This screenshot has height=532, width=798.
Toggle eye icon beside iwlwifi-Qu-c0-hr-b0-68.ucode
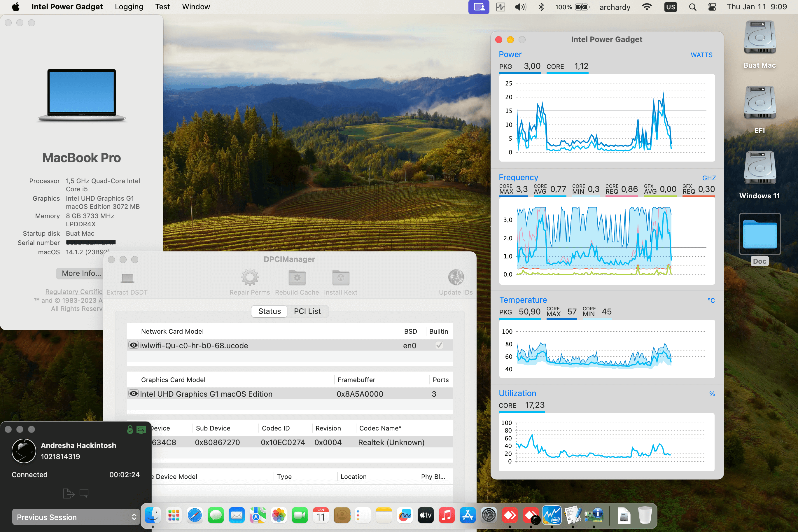(x=134, y=345)
